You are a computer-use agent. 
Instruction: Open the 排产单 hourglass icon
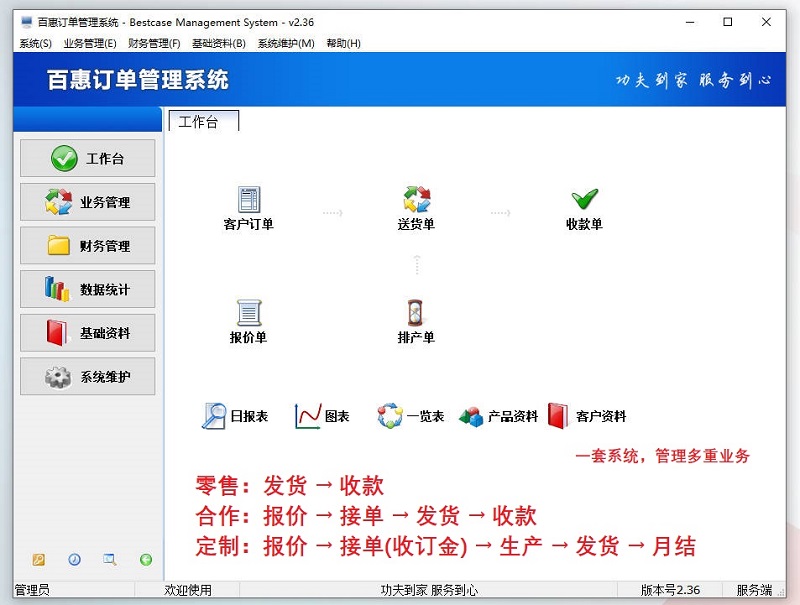(416, 321)
